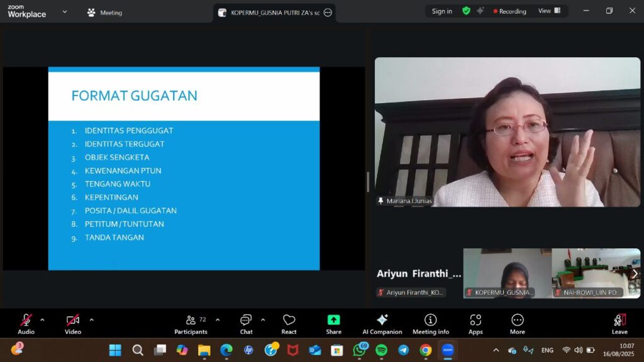This screenshot has width=644, height=362.
Task: Select the Ariyun Firanthi participant tile
Action: (x=418, y=273)
